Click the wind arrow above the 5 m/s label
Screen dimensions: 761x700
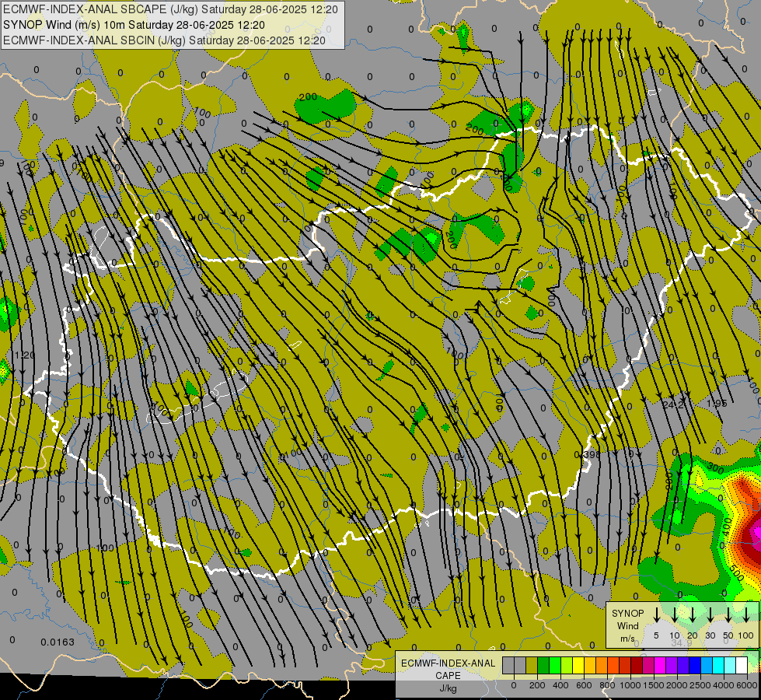(656, 615)
